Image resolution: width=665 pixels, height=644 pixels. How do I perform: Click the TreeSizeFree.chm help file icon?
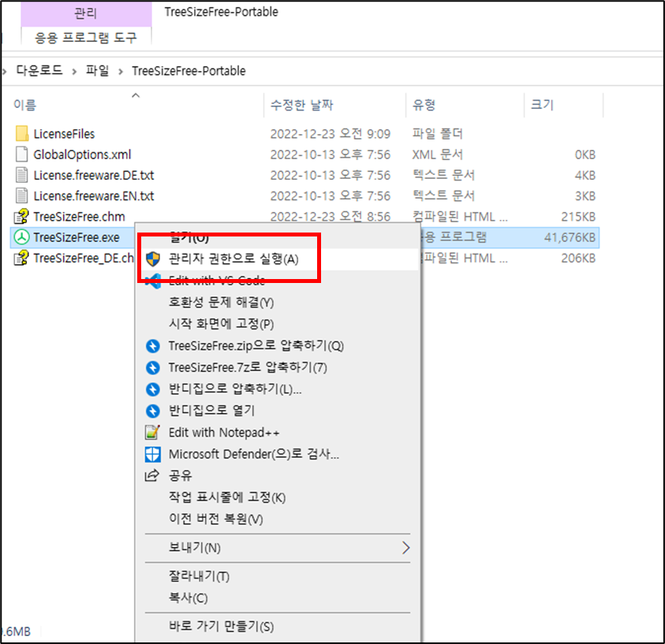point(21,217)
